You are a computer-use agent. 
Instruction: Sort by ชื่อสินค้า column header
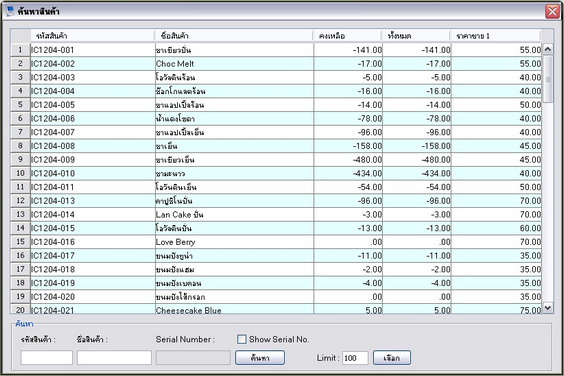(x=234, y=36)
